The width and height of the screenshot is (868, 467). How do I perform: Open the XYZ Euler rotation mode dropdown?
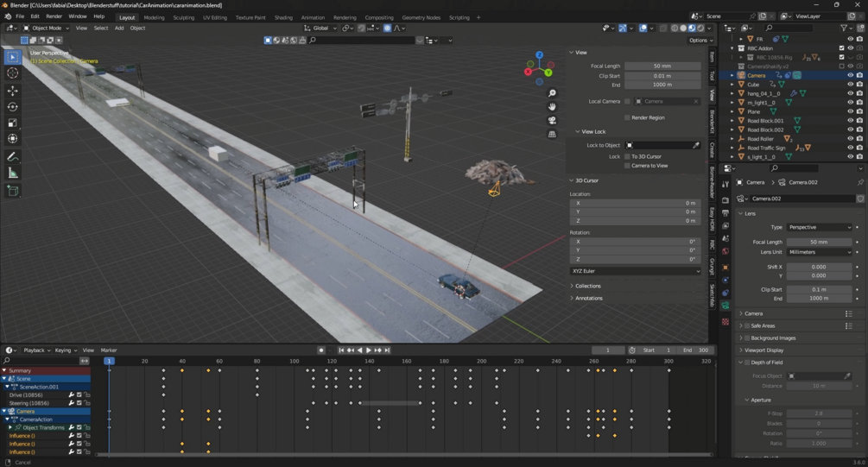point(636,271)
